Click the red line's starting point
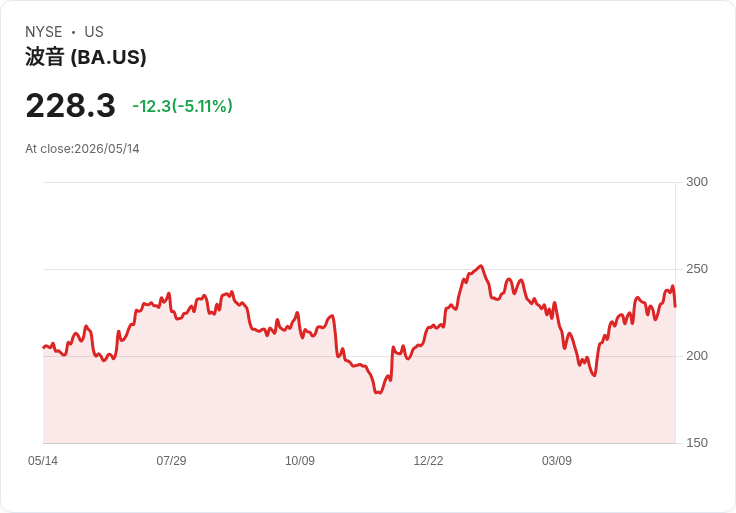 pyautogui.click(x=44, y=347)
